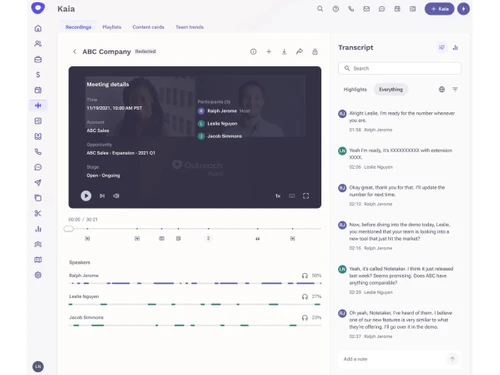
Task: Switch to transcript stats chart icon
Action: coord(455,48)
